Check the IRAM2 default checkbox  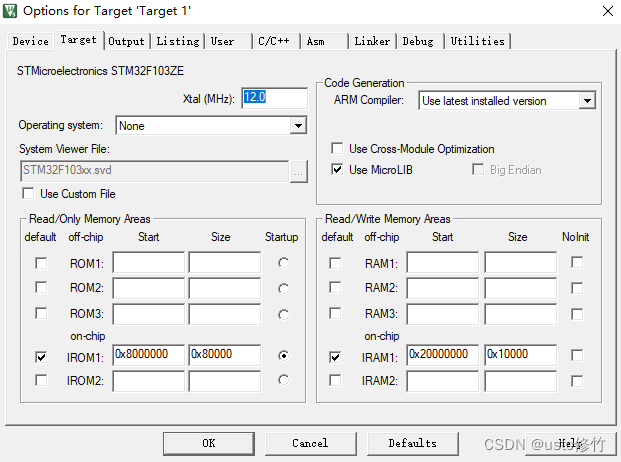[335, 380]
